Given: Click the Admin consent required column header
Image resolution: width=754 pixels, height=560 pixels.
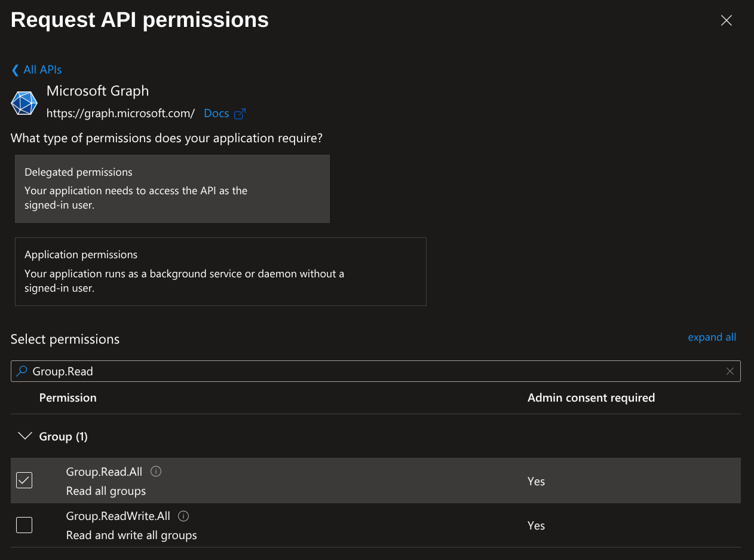Looking at the screenshot, I should click(x=591, y=397).
